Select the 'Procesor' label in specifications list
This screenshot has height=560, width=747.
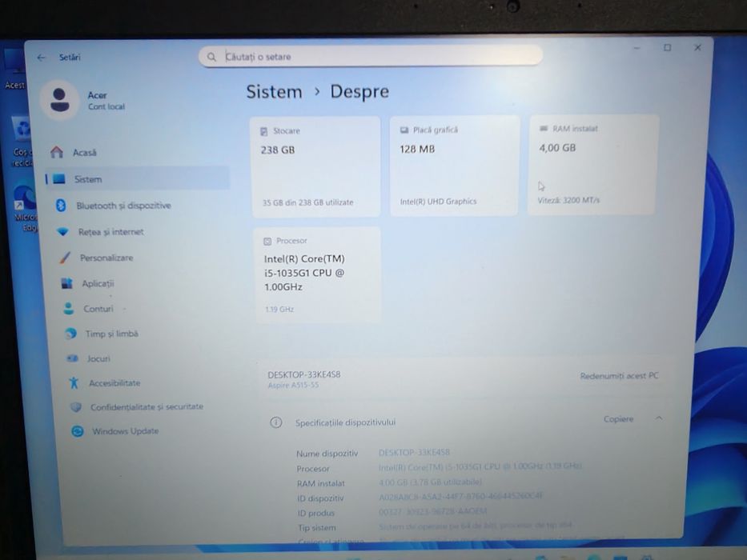tap(312, 469)
